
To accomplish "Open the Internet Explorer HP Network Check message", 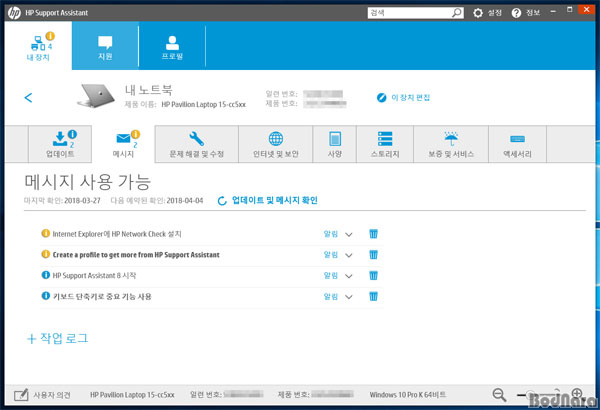I will coord(117,234).
